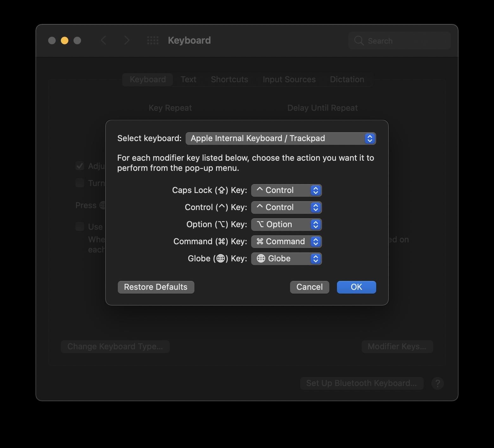494x448 pixels.
Task: Switch to the Text tab
Action: click(188, 79)
